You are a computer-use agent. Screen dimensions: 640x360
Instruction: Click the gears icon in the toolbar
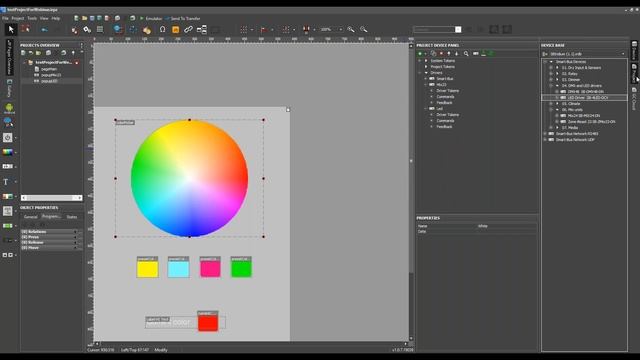click(x=87, y=29)
